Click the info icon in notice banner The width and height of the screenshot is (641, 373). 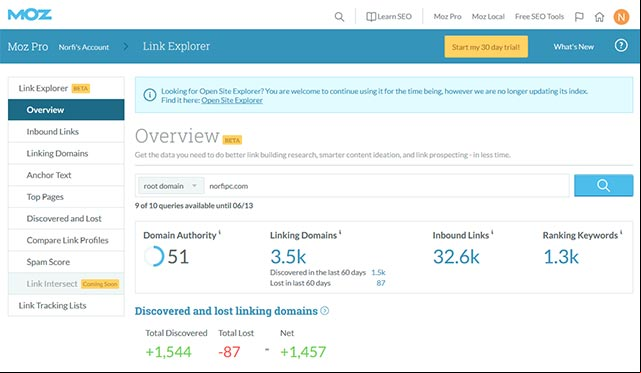pyautogui.click(x=150, y=95)
